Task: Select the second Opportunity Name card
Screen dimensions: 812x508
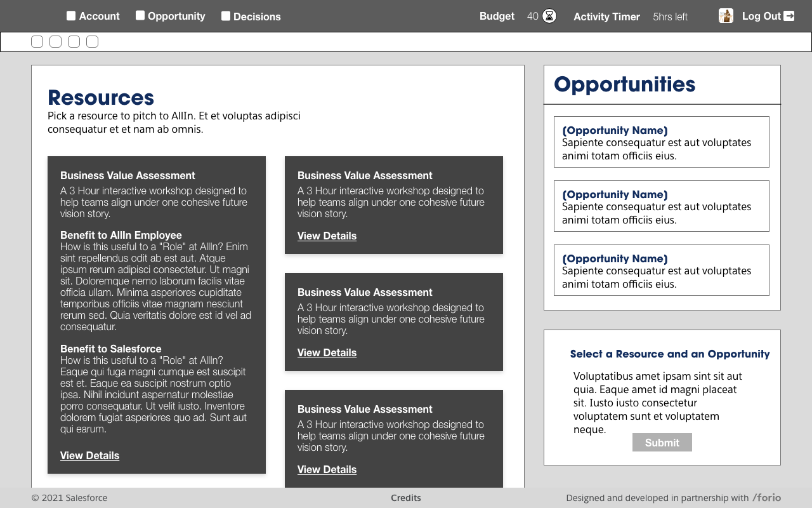Action: tap(662, 206)
